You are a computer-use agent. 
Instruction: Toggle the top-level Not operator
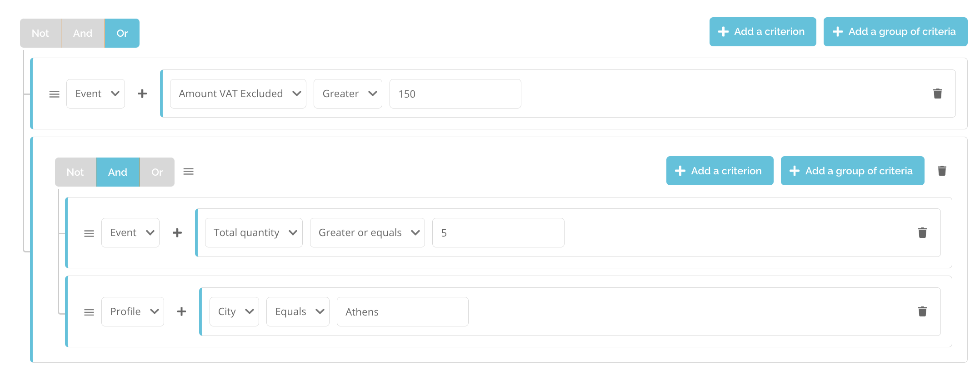click(40, 33)
